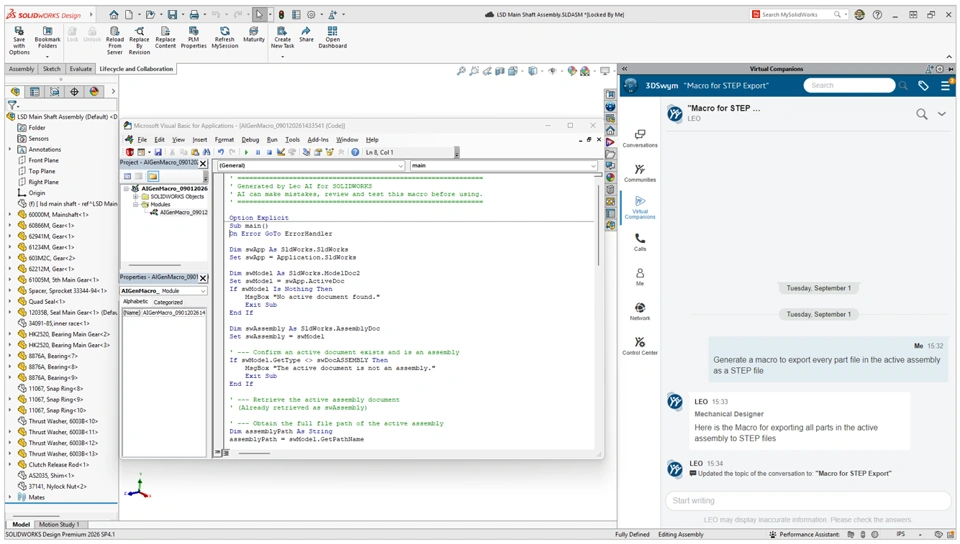
Task: Switch to Categorized properties tab
Action: tap(168, 302)
